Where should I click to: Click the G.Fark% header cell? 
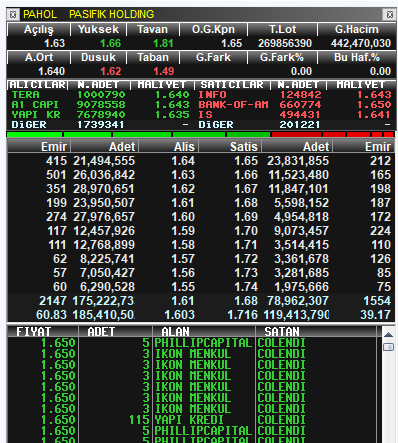(x=282, y=58)
